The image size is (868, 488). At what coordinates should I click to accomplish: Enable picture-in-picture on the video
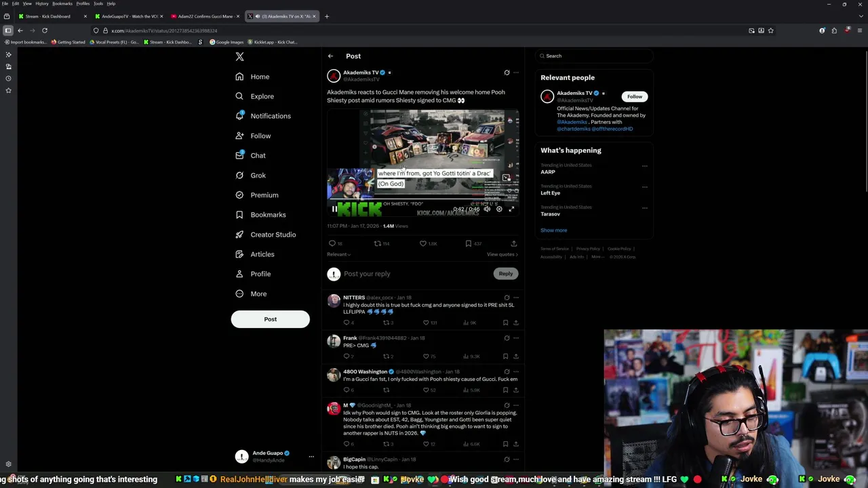point(506,178)
